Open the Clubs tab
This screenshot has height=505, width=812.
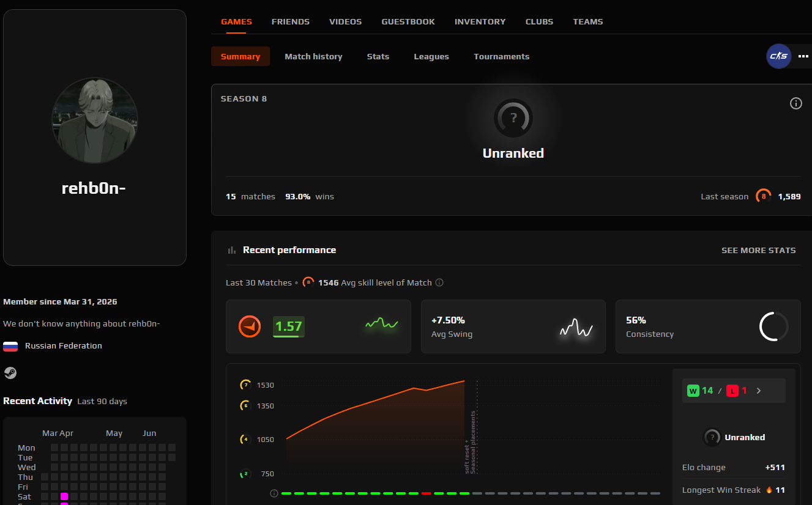click(539, 21)
